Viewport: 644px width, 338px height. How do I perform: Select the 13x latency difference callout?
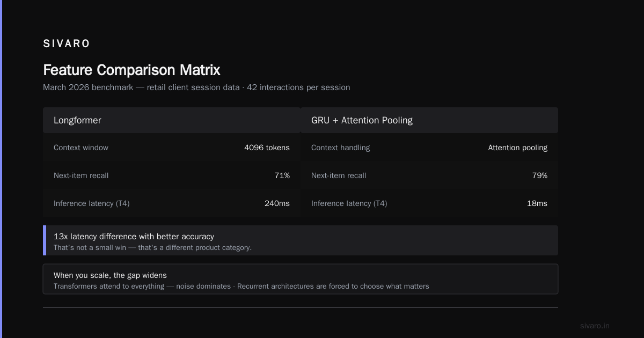(301, 240)
